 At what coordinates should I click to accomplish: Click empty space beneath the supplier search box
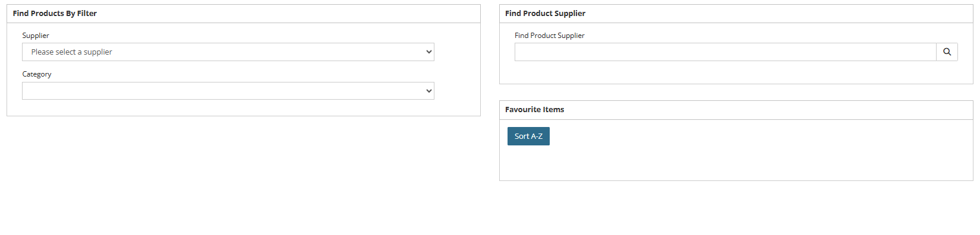point(736,72)
